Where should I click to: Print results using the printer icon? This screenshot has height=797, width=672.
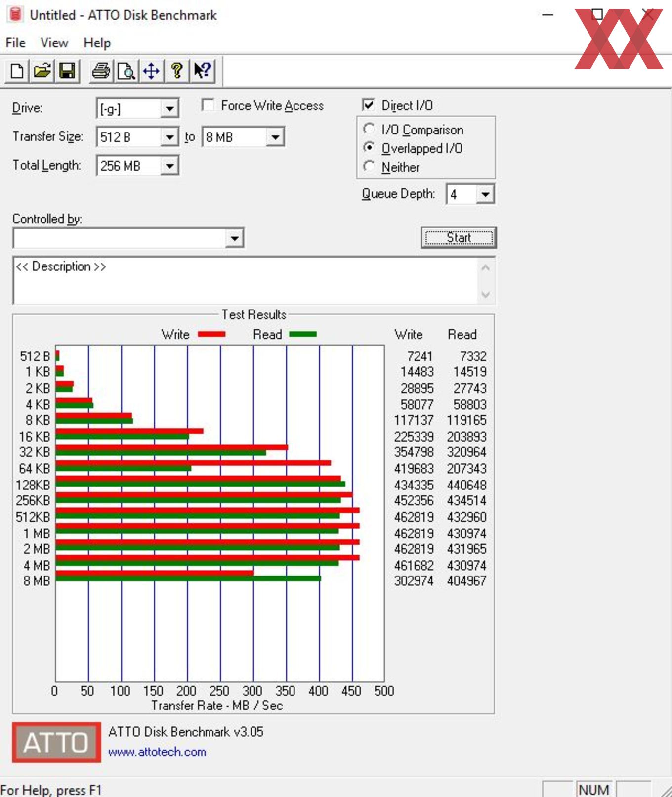[101, 71]
